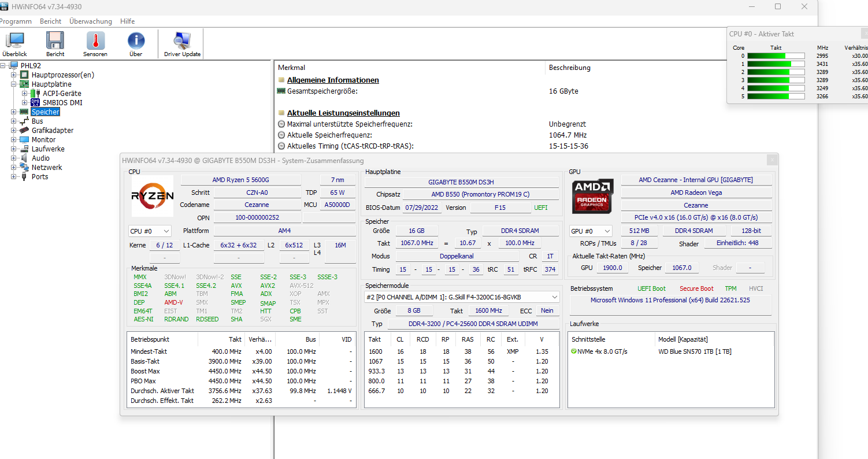Click the Merkmal column header

coord(410,68)
